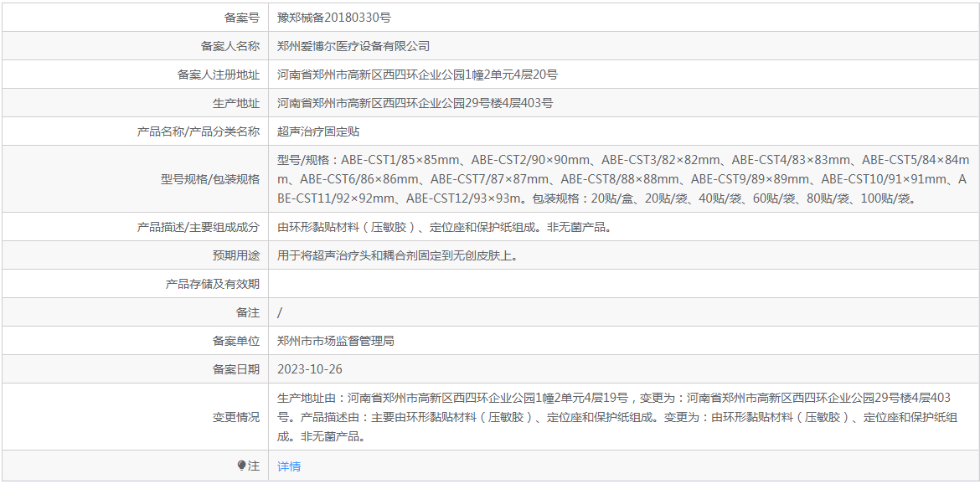The height and width of the screenshot is (484, 980).
Task: Select the company name 郑州爱博尔医疗设备有限公司
Action: 353,46
